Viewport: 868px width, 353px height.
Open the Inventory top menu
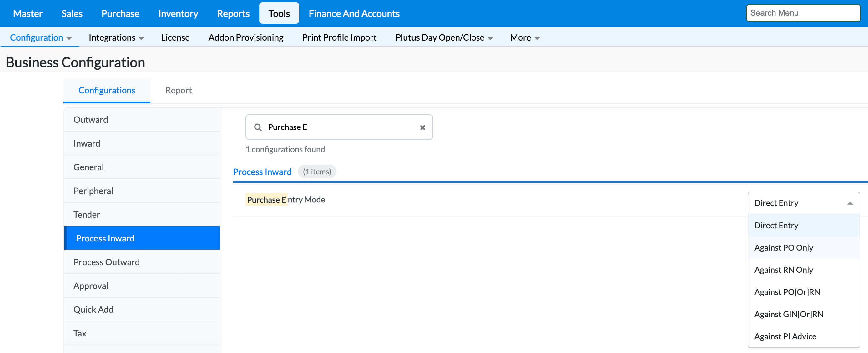[x=178, y=13]
